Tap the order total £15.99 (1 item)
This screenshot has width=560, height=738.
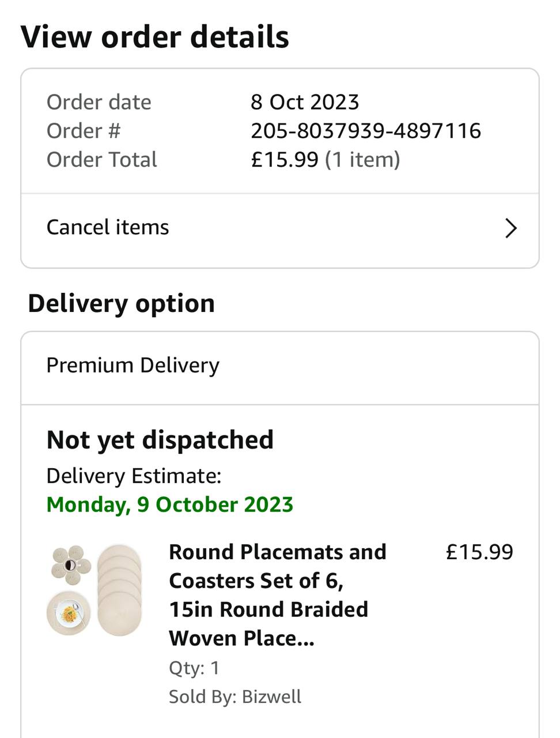[325, 160]
